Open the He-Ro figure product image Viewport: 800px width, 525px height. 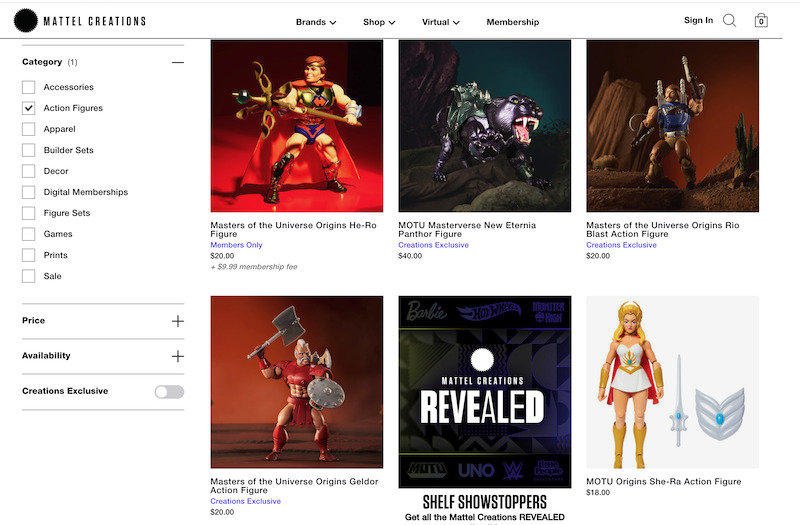(297, 126)
